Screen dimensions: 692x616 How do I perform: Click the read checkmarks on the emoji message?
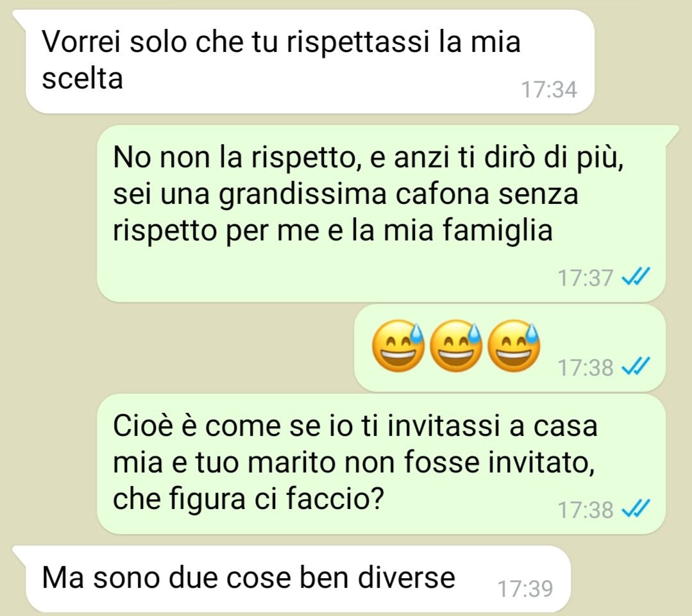coord(636,367)
